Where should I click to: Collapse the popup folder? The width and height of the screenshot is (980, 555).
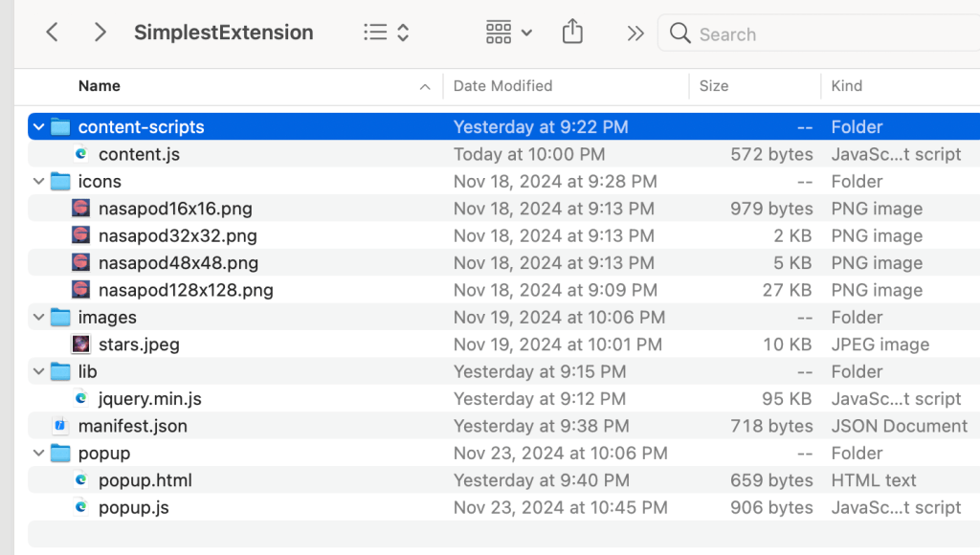click(x=38, y=454)
